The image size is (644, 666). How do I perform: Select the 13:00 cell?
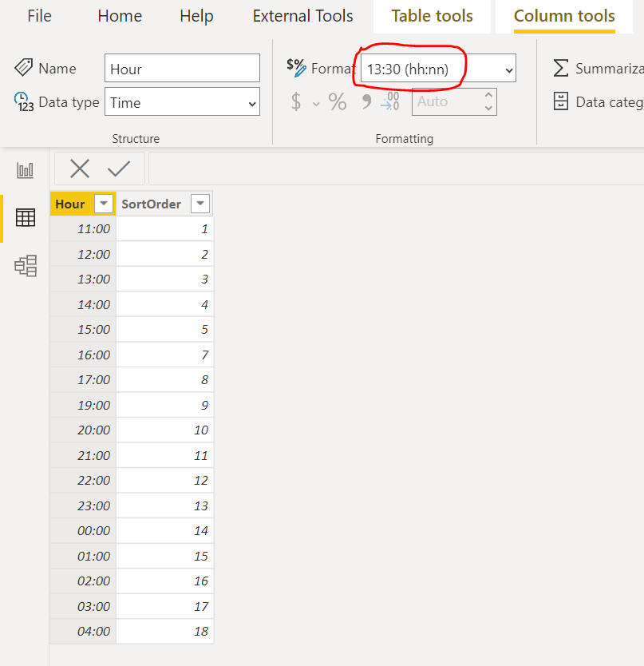click(x=83, y=279)
